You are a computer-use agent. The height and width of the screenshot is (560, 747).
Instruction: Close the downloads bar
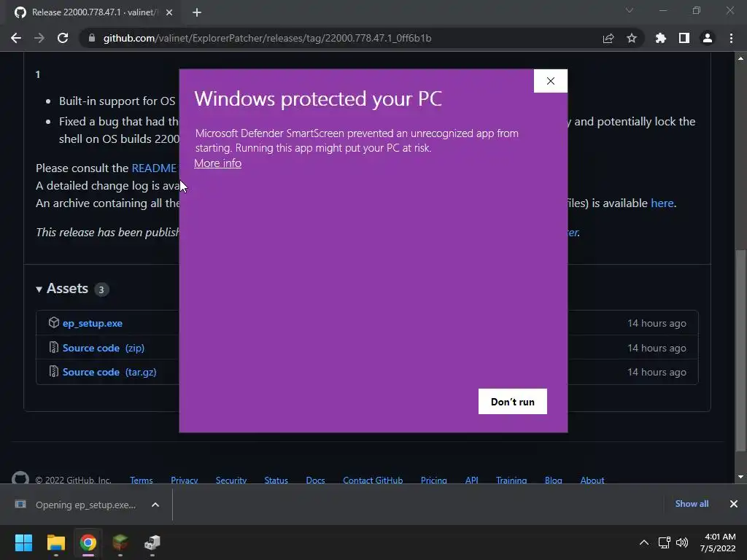pyautogui.click(x=734, y=504)
